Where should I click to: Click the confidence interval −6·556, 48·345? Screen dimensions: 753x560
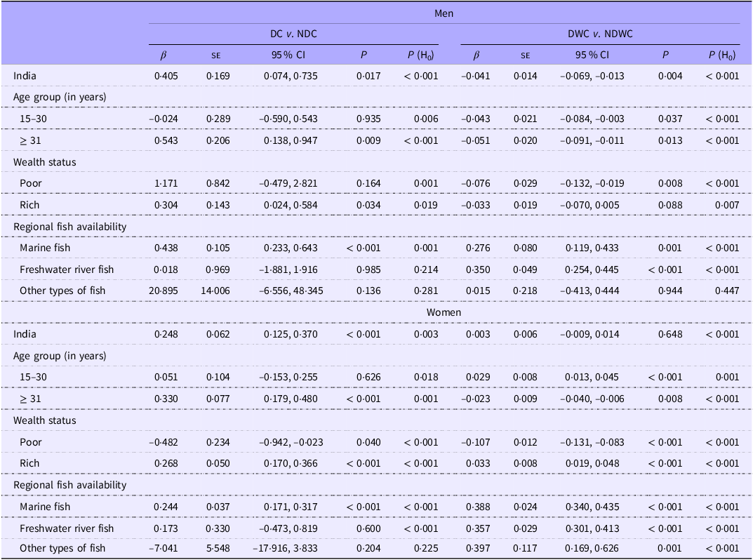coord(293,291)
